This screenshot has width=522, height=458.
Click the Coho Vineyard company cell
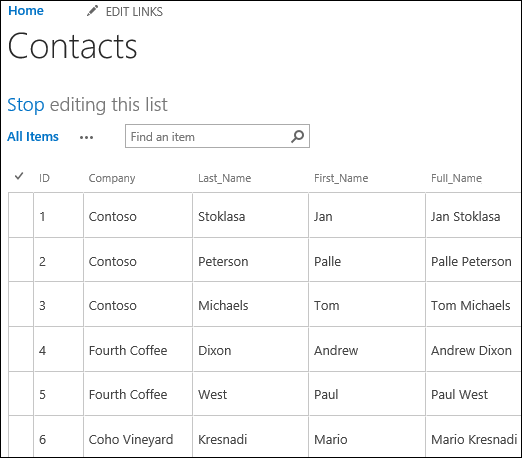coord(138,437)
